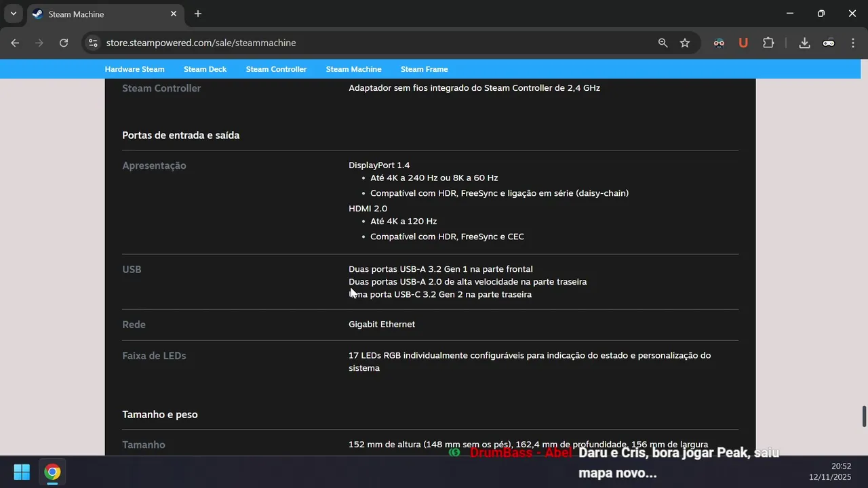Image resolution: width=868 pixels, height=488 pixels.
Task: Click the 'HDMI 2.0' text
Action: [x=368, y=209]
